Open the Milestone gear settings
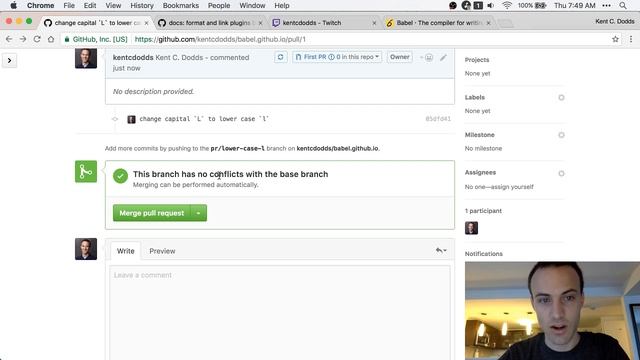The height and width of the screenshot is (360, 640). point(561,135)
